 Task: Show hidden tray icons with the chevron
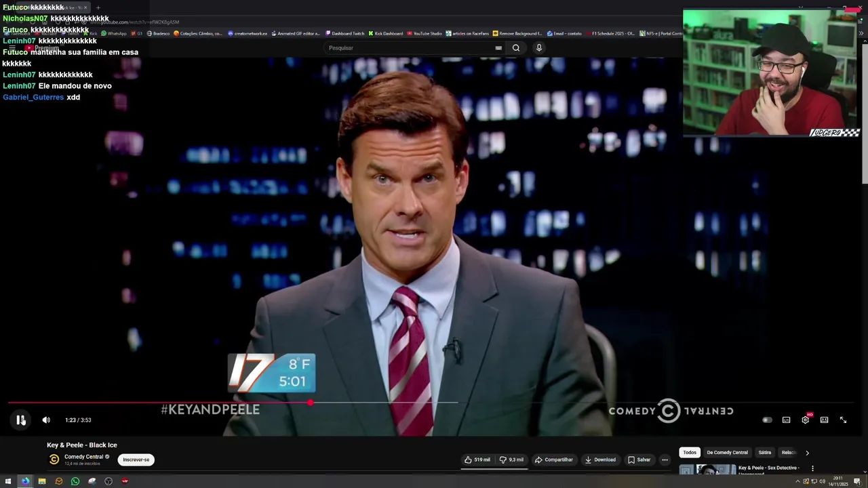(797, 481)
